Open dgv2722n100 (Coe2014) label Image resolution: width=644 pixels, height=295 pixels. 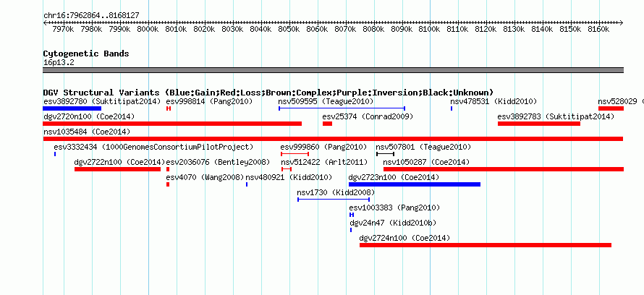point(119,162)
